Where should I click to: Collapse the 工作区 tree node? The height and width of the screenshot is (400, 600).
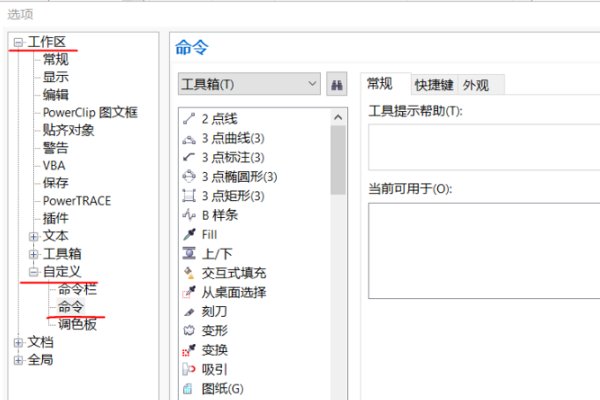18,42
